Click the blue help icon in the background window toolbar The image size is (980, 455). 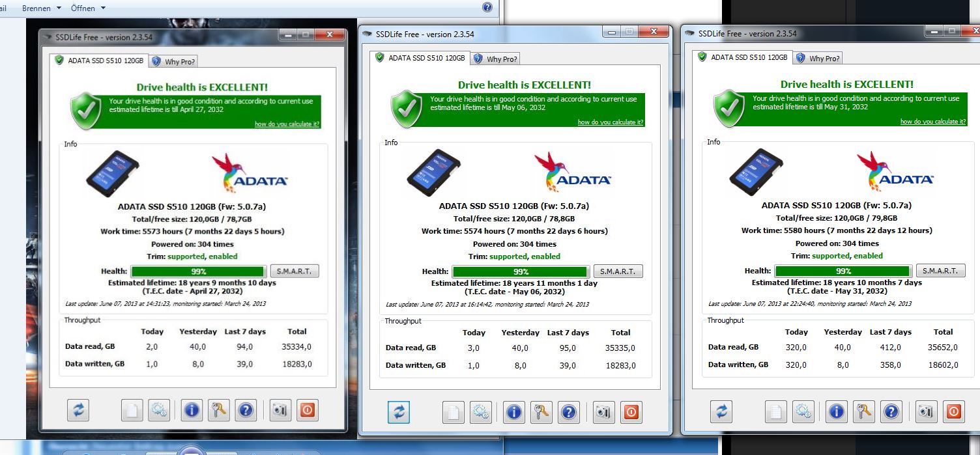coord(487,7)
